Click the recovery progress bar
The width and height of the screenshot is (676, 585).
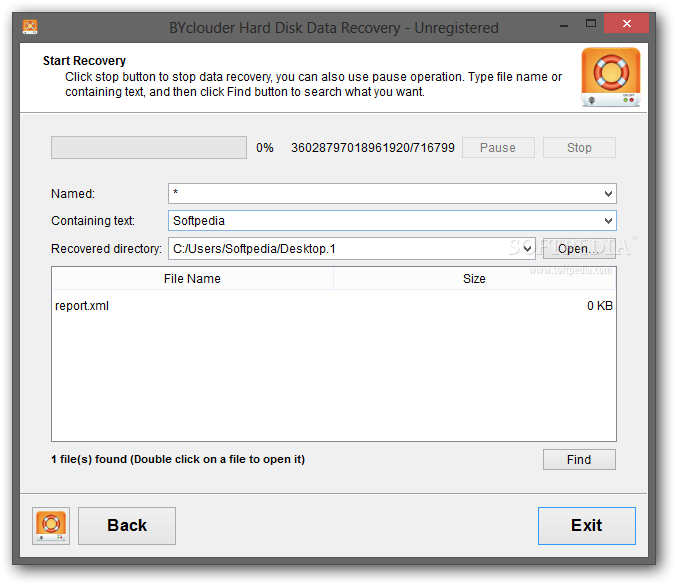[149, 148]
